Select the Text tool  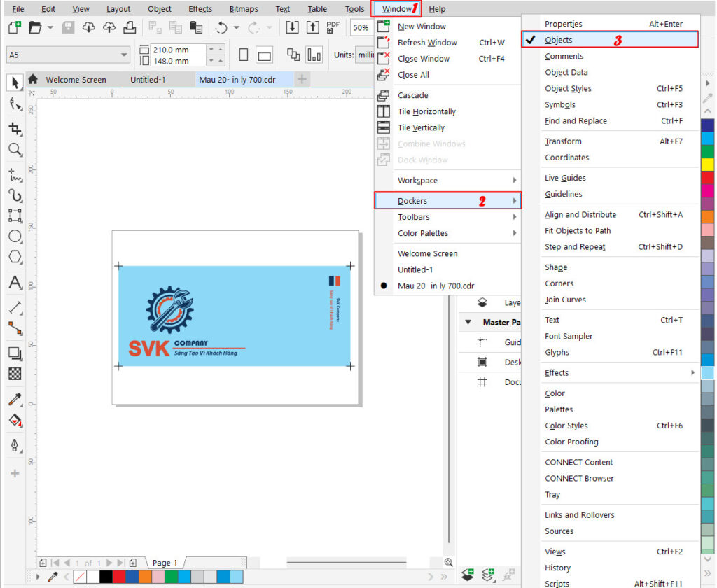tap(14, 283)
